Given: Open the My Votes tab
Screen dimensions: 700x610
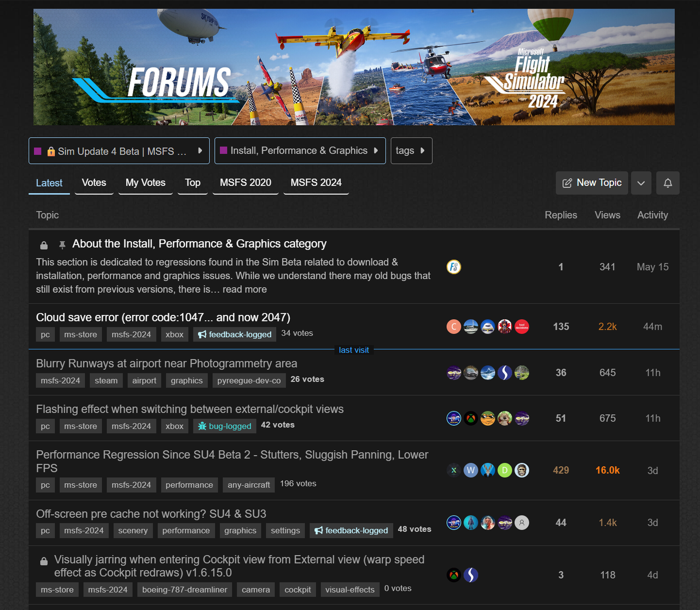Looking at the screenshot, I should pyautogui.click(x=145, y=183).
